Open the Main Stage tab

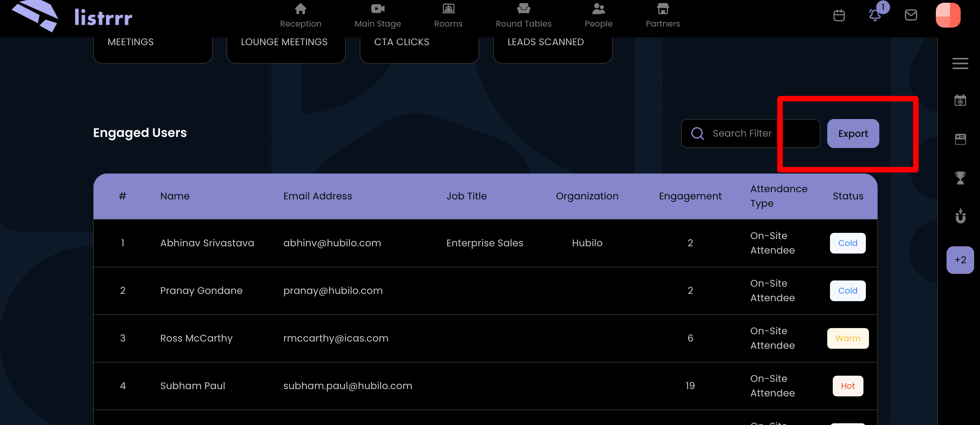pyautogui.click(x=378, y=16)
